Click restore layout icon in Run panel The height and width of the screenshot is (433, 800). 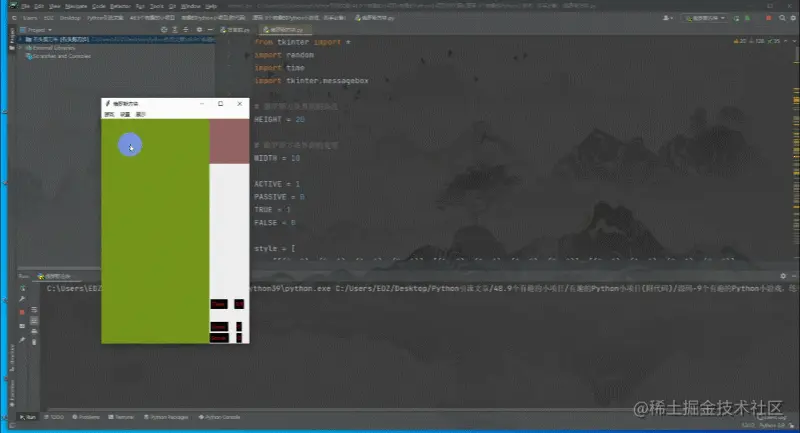click(x=22, y=326)
